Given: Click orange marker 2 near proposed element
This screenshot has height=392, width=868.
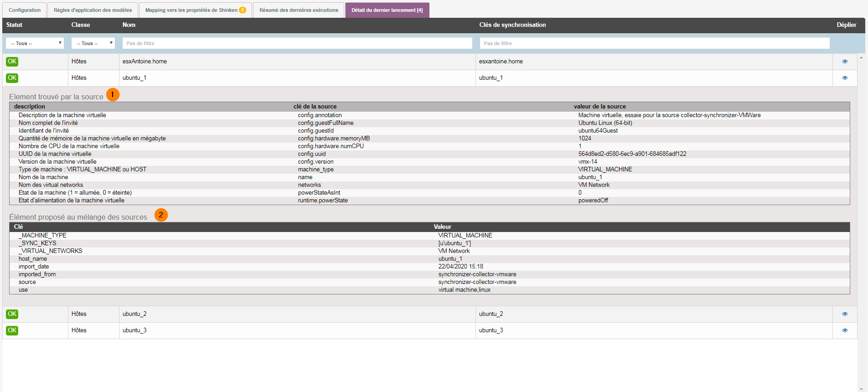Looking at the screenshot, I should pos(161,215).
